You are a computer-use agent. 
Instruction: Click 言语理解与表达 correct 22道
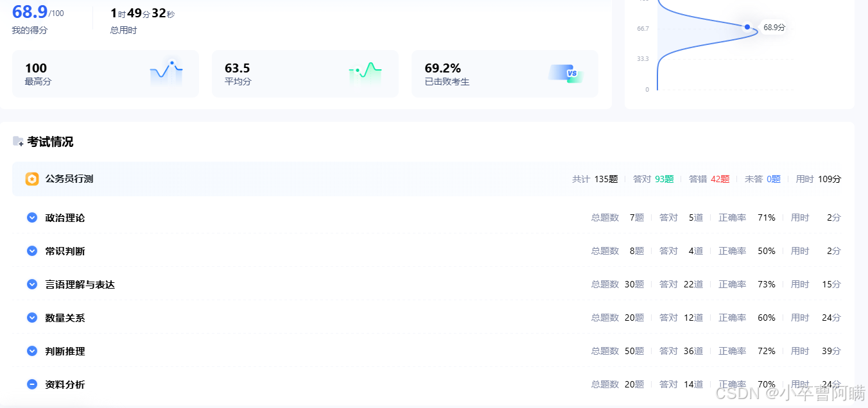coord(693,285)
